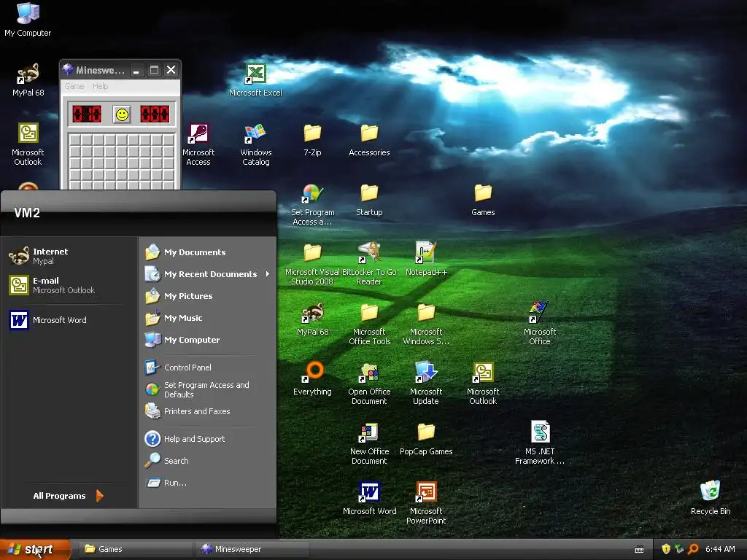Switch to Minesweeper taskbar button
Viewport: 747px width, 560px height.
(252, 549)
